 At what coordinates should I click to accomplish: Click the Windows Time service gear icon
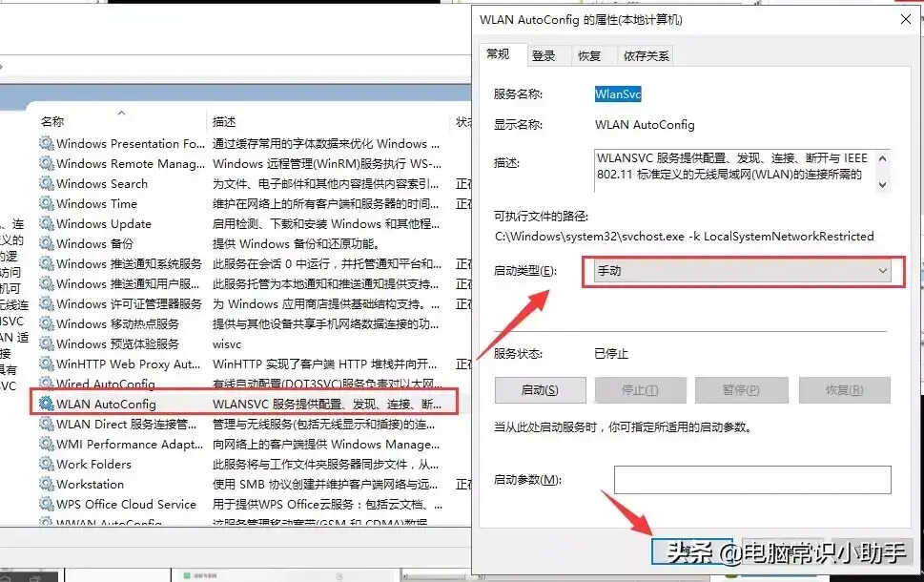pos(46,203)
